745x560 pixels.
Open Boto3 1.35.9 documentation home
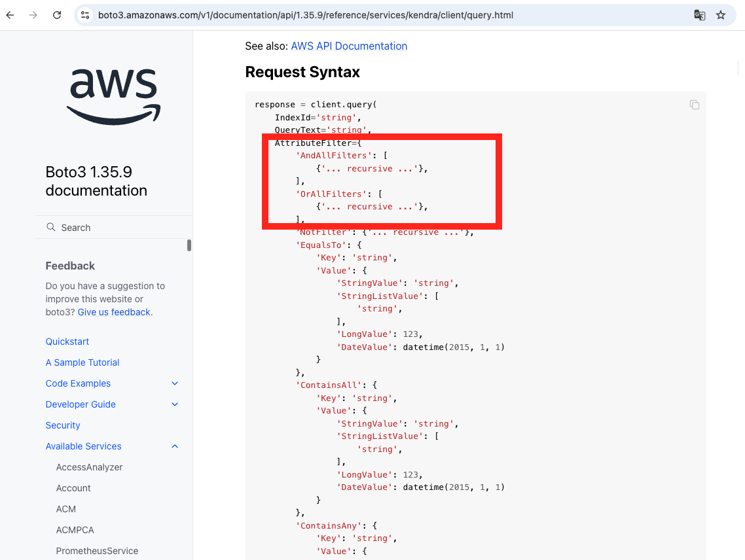(96, 181)
